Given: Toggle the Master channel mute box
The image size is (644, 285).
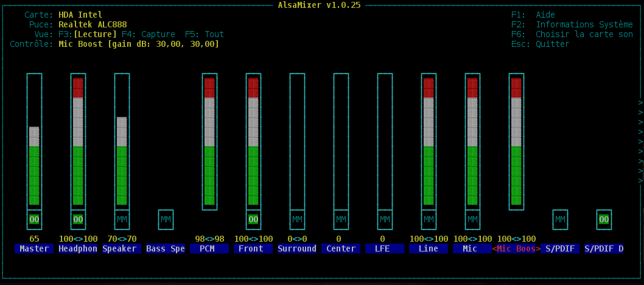Looking at the screenshot, I should 34,219.
